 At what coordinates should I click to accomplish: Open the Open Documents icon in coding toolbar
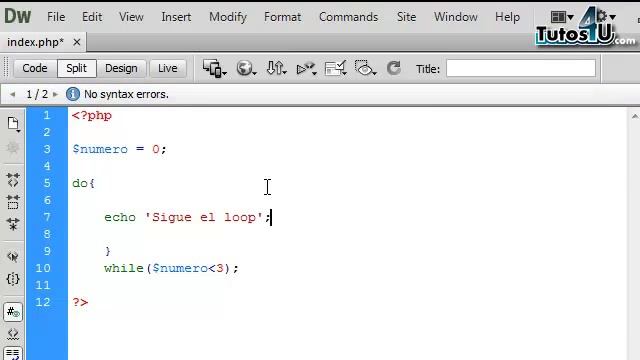tap(13, 124)
